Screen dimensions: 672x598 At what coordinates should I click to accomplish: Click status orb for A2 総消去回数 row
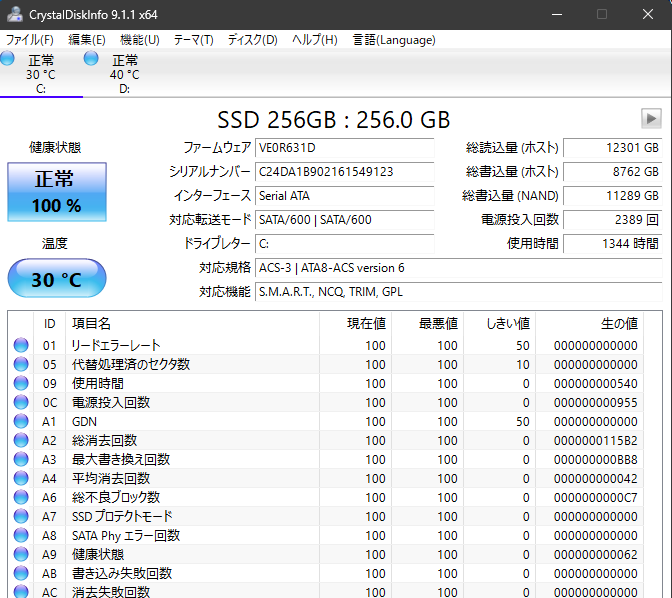21,440
